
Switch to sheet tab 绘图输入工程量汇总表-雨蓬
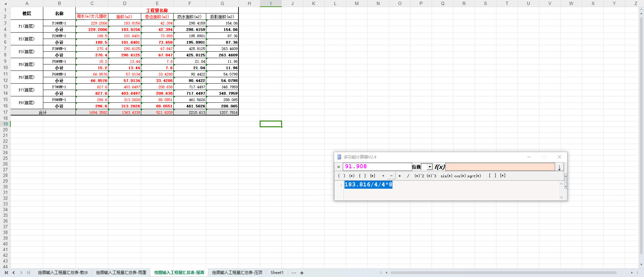(x=121, y=273)
